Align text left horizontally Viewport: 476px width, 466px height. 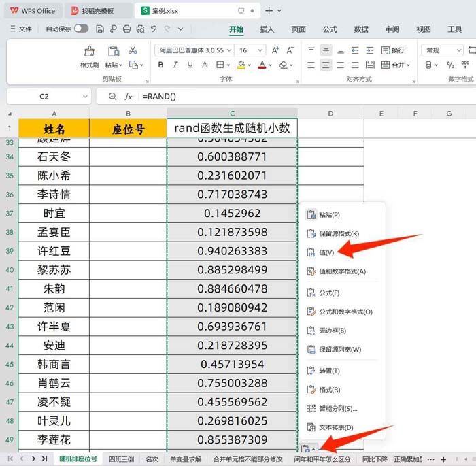point(311,65)
